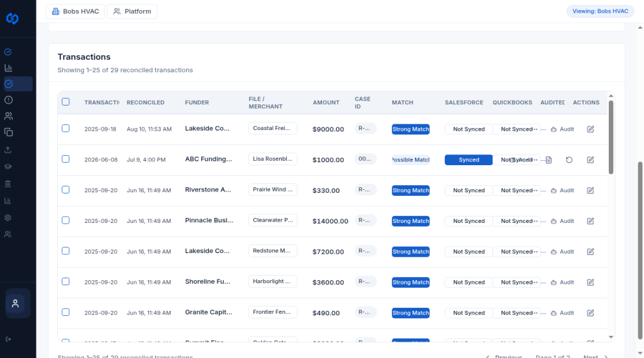The width and height of the screenshot is (644, 358).
Task: Click Frontier Fen... merchant file
Action: coord(273,312)
